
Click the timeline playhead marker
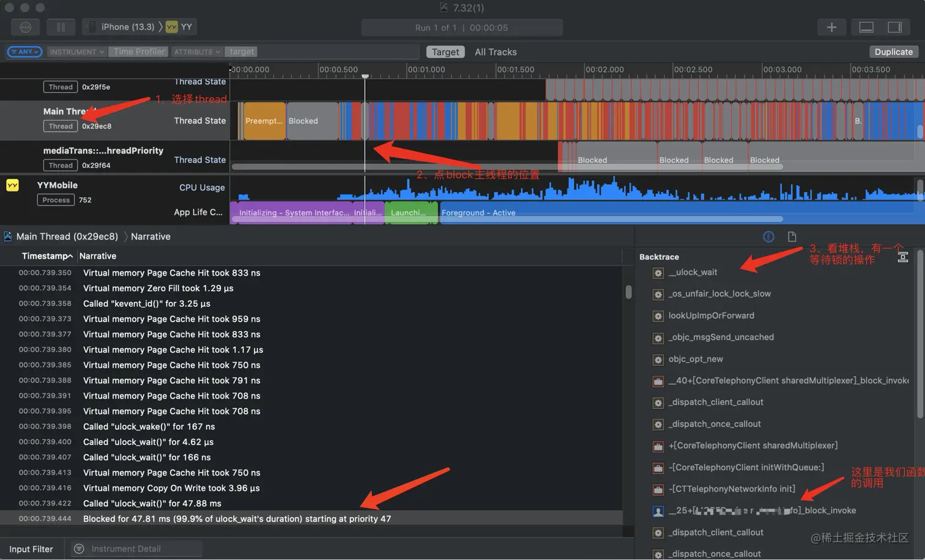pos(365,76)
